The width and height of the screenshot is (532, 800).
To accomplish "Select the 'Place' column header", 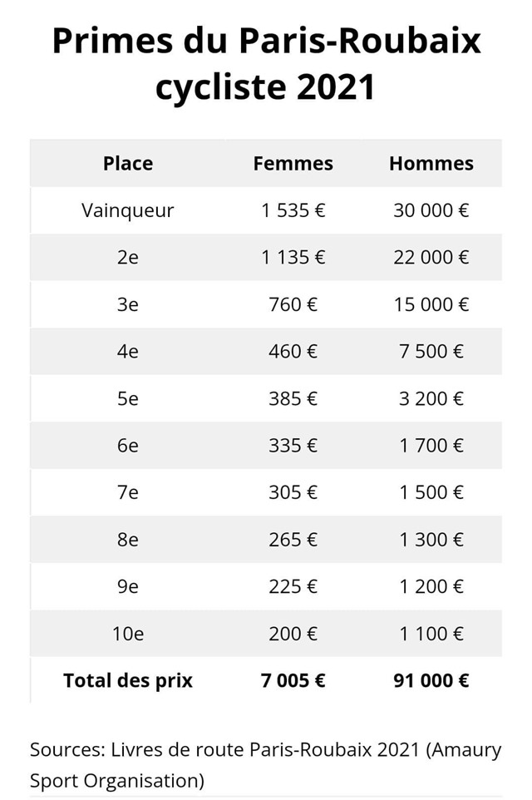I will (x=128, y=164).
